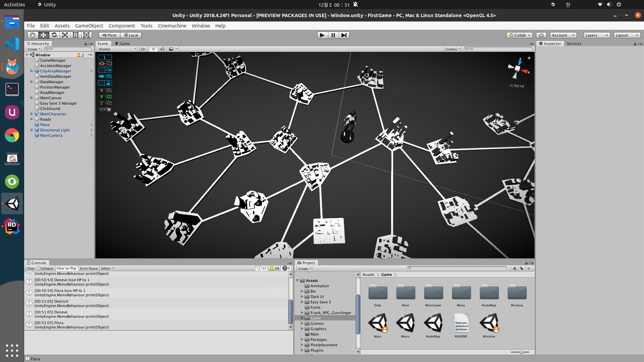
Task: Open the Layers dropdown
Action: point(597,35)
